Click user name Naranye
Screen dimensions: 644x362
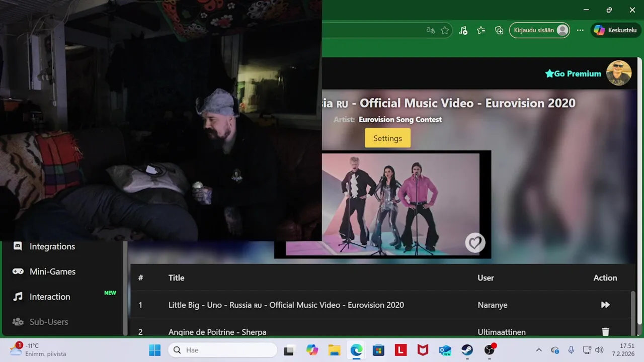coord(493,305)
